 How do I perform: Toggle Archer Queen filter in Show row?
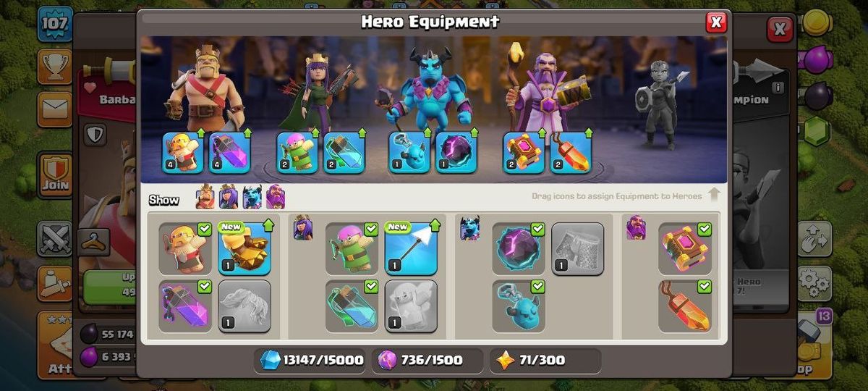click(x=229, y=197)
